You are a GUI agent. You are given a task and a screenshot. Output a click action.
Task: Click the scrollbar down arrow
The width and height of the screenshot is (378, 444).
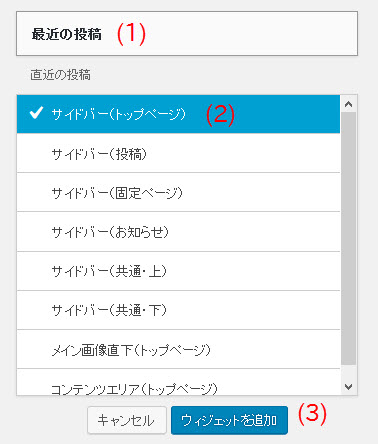click(x=349, y=387)
